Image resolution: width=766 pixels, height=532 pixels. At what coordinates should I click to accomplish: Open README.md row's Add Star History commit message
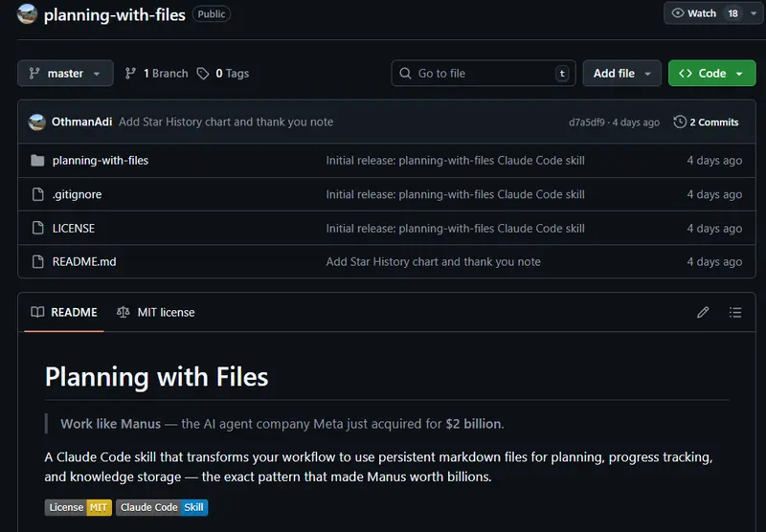[434, 261]
